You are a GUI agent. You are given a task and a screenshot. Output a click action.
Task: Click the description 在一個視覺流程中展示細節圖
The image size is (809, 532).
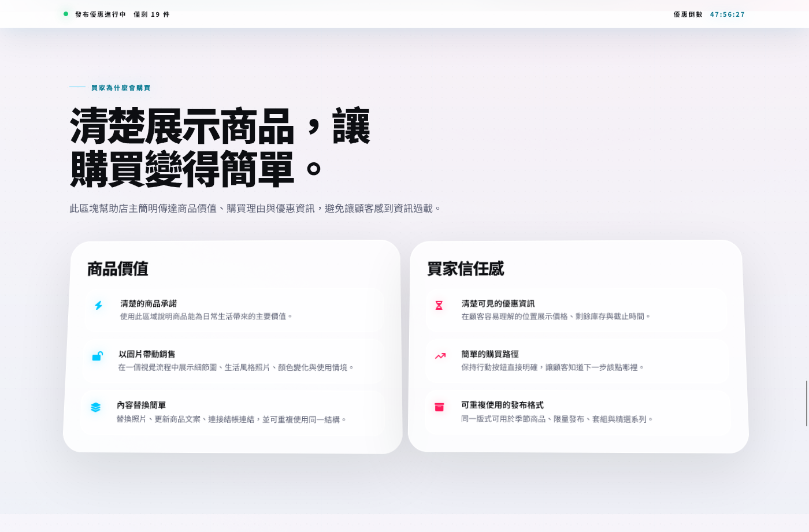(x=236, y=367)
